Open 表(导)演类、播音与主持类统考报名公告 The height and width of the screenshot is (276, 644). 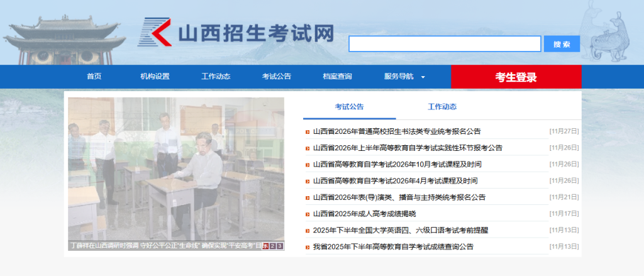399,197
